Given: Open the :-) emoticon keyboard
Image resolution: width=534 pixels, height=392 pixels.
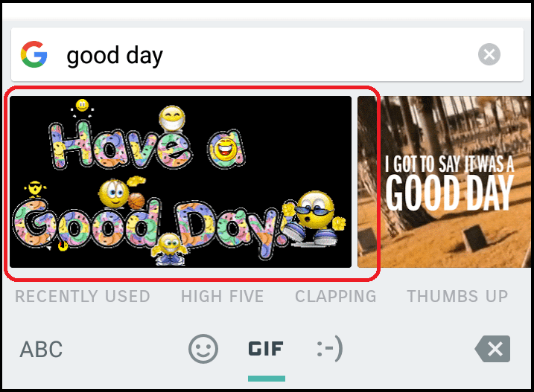Looking at the screenshot, I should pos(330,348).
